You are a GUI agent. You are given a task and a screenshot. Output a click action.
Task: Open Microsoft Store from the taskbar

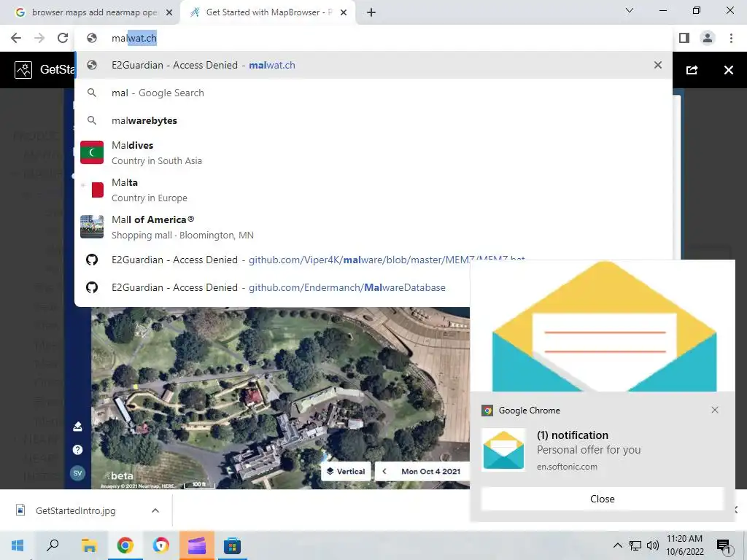(x=233, y=545)
